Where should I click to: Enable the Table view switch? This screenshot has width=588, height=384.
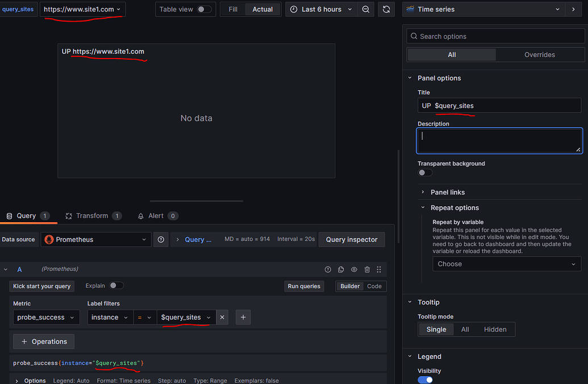205,10
